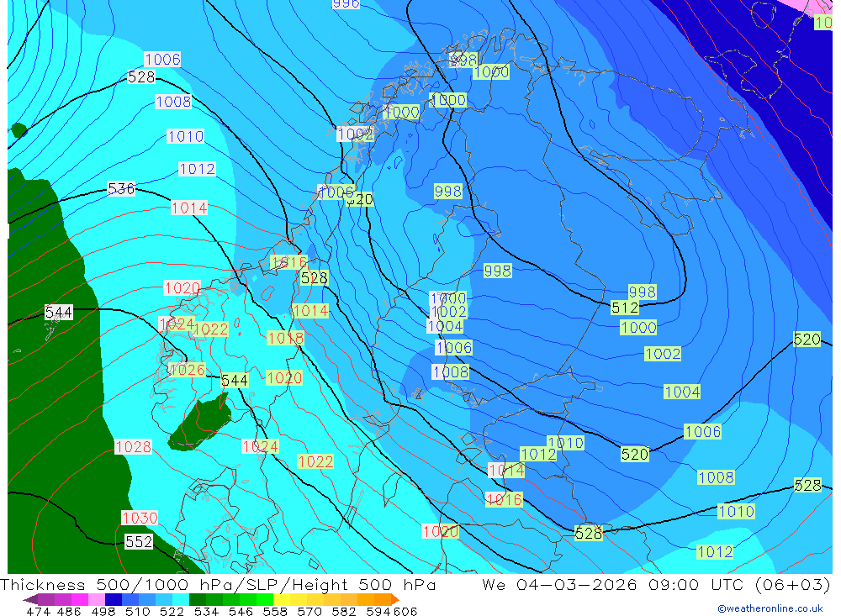Click the 1028 isobar label
841x616 pixels.
(x=133, y=446)
